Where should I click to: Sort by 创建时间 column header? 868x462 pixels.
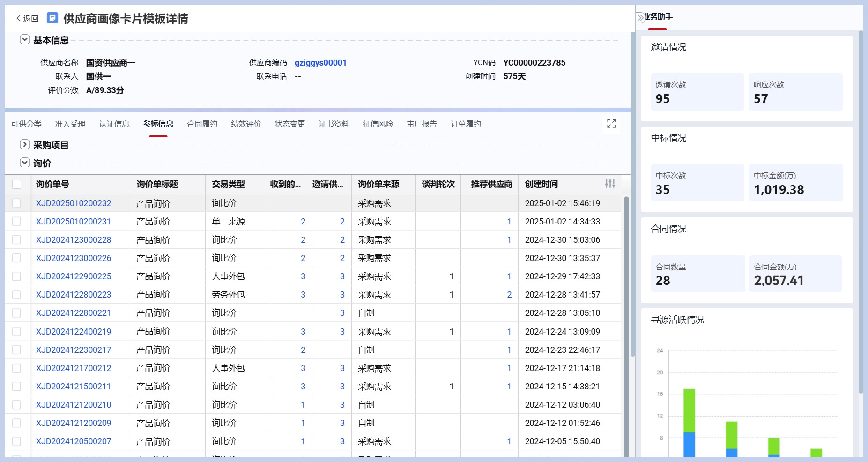(541, 184)
